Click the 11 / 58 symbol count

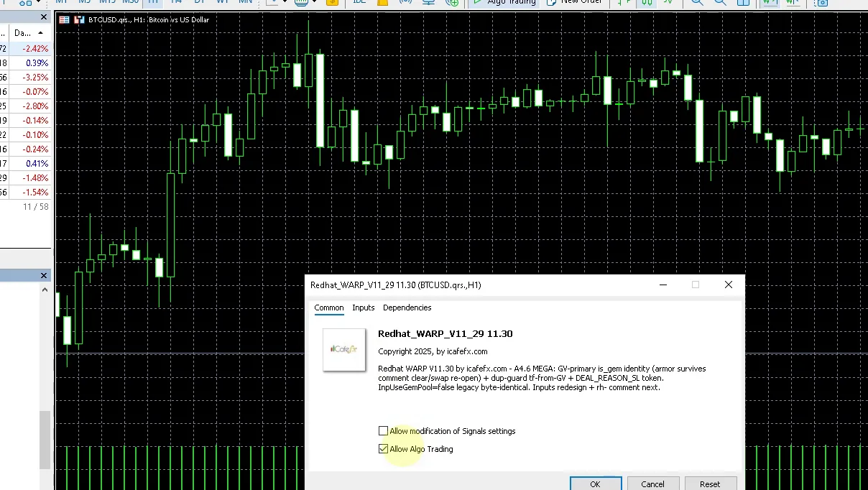(x=36, y=207)
